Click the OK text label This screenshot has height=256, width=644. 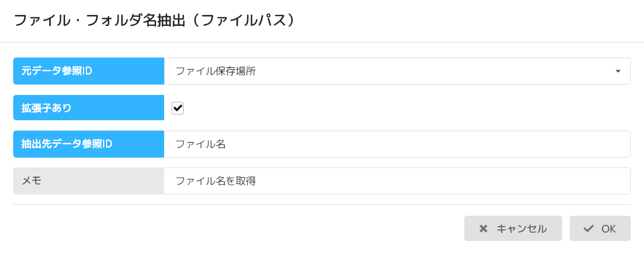pos(608,229)
